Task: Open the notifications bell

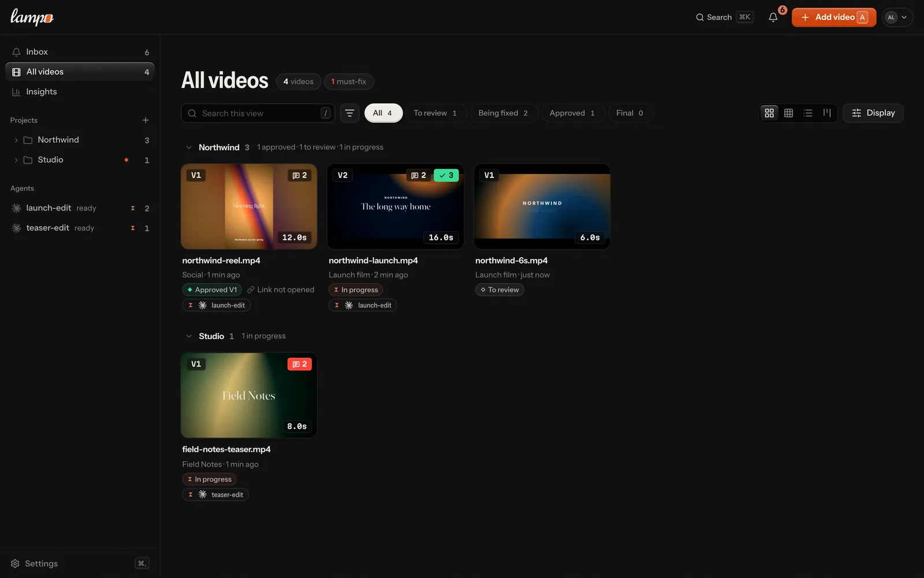Action: [773, 17]
